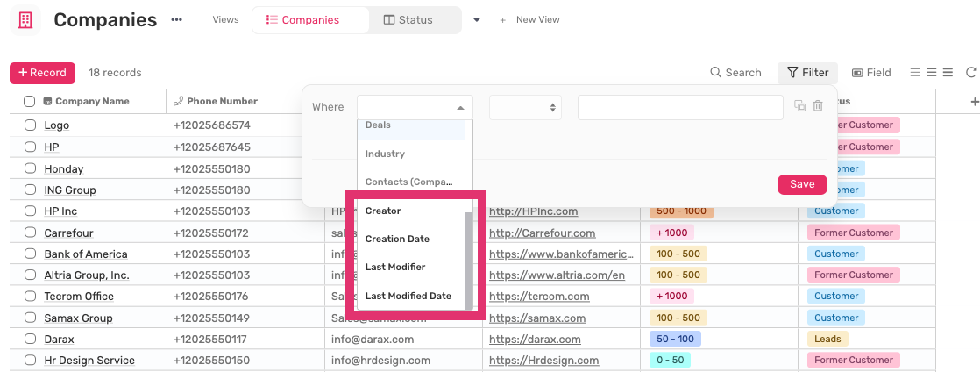980x372 pixels.
Task: Open the three-dot menu beside Companies title
Action: coord(177,20)
